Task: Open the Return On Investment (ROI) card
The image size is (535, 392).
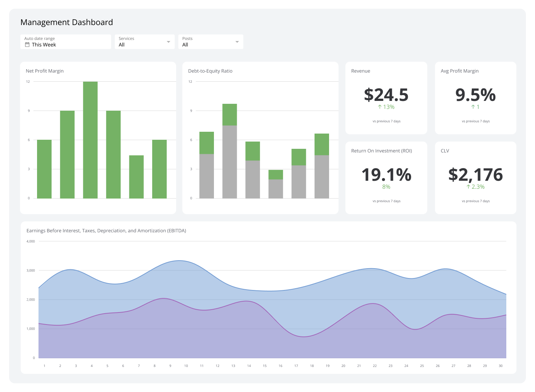Action: (386, 175)
